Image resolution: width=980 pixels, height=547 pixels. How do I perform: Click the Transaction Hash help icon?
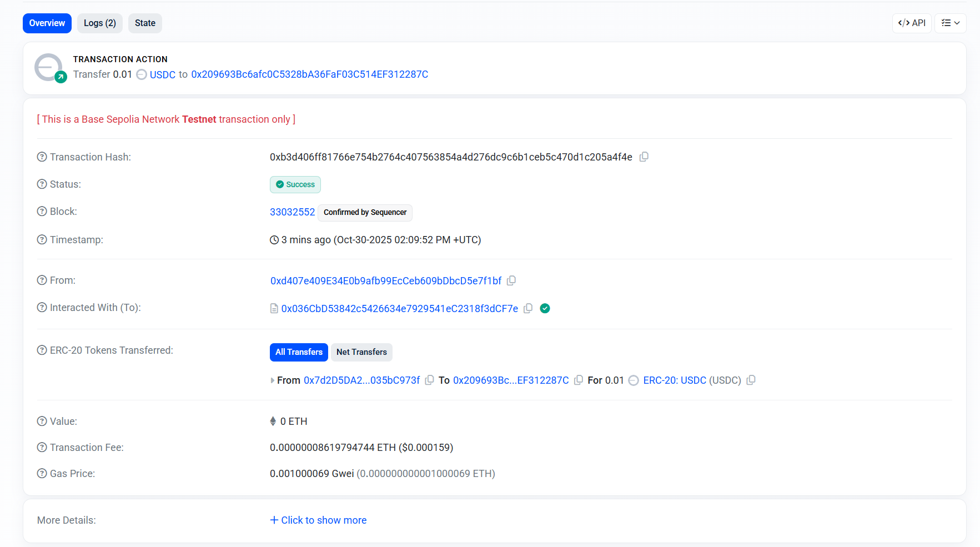point(42,157)
